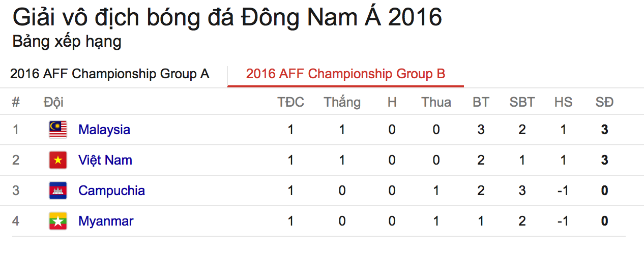Click the SBT column header

coord(522,102)
